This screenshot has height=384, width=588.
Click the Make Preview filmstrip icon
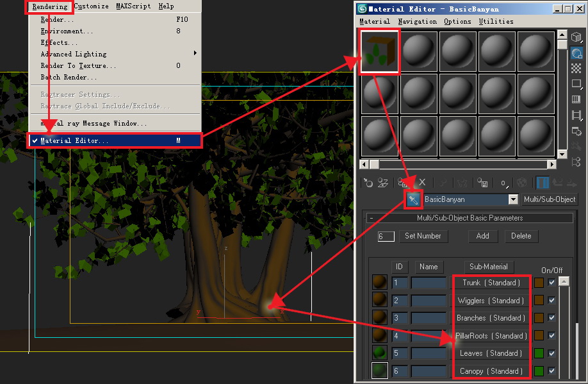pos(576,115)
